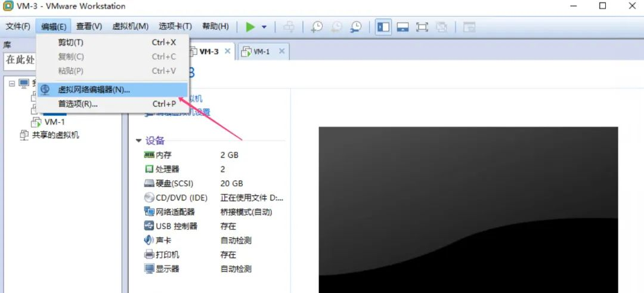
Task: Close the open 编辑(E) menu
Action: coord(54,27)
